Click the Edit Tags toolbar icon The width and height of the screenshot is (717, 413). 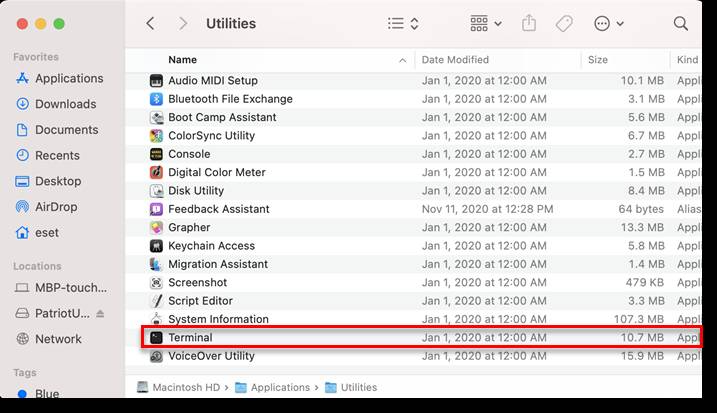tap(564, 23)
